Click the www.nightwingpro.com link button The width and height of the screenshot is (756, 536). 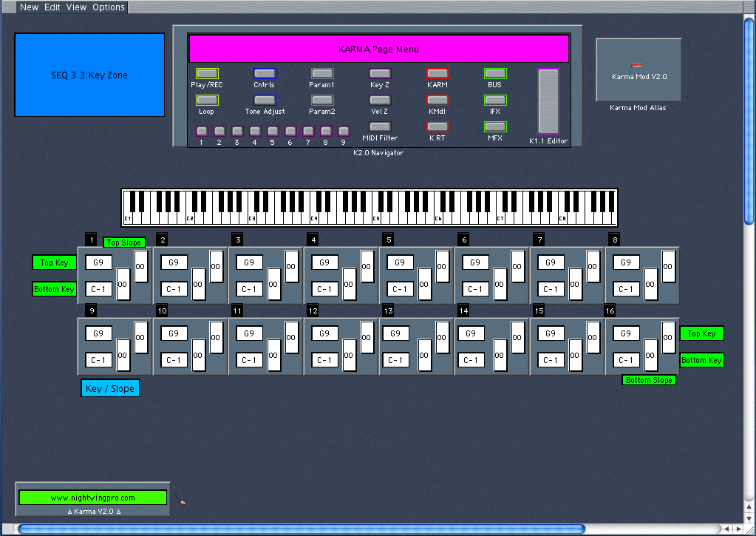pyautogui.click(x=92, y=498)
